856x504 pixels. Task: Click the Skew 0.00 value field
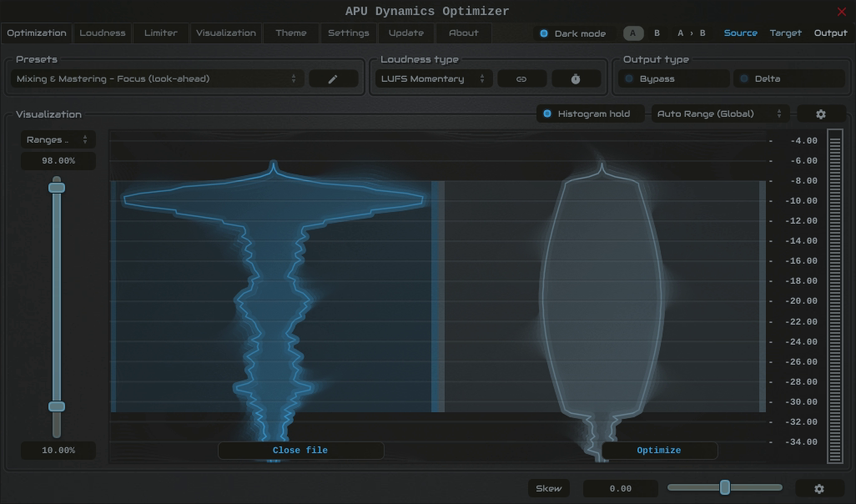tap(621, 489)
